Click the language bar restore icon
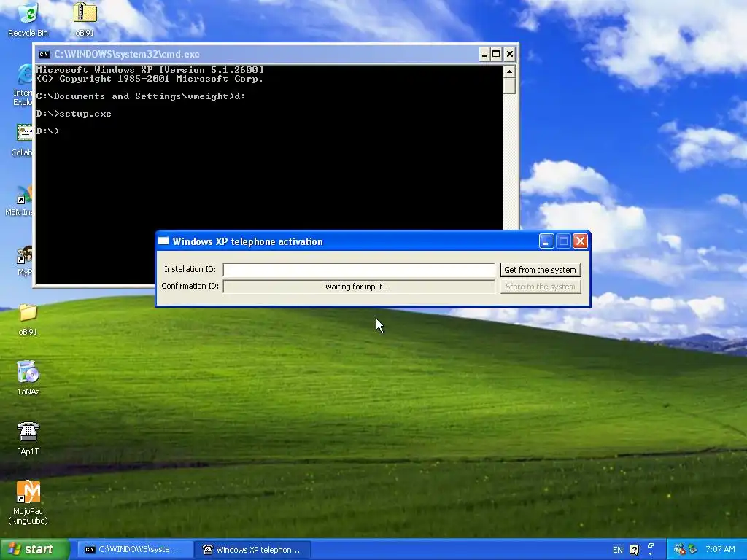This screenshot has width=747, height=560. 651,545
